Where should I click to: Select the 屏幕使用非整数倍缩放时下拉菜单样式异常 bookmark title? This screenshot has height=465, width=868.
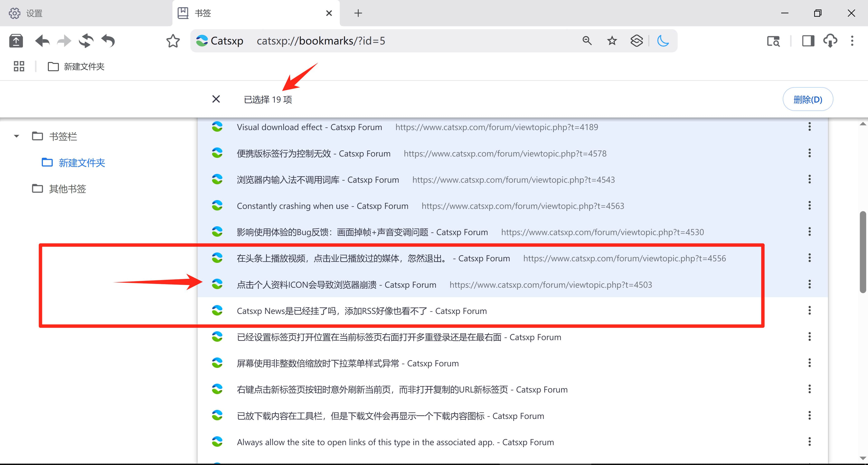pos(348,364)
